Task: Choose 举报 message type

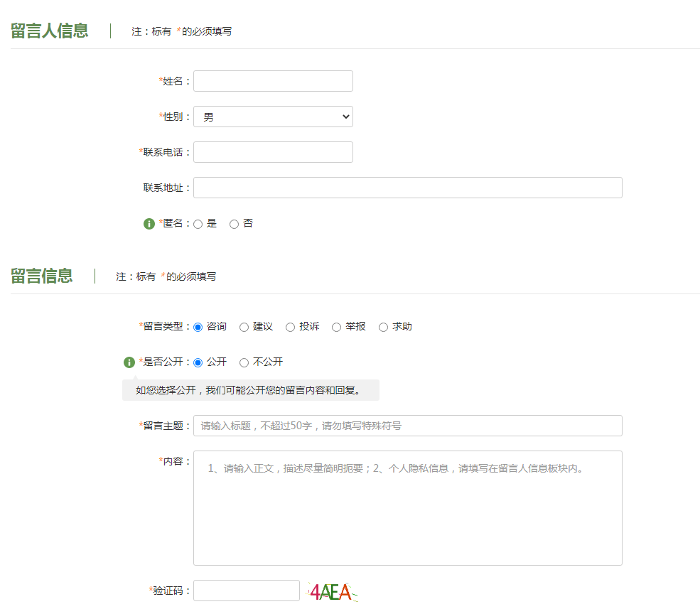Action: 337,328
